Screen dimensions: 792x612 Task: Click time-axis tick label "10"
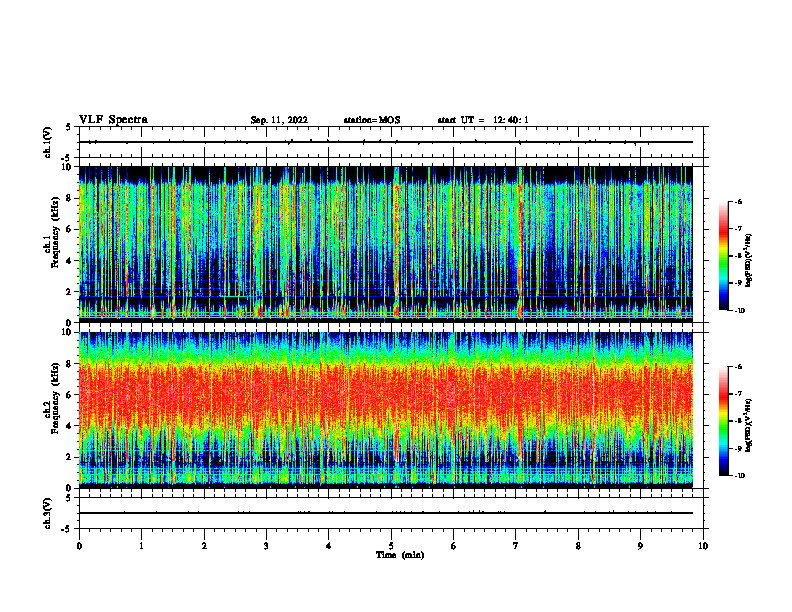[703, 546]
